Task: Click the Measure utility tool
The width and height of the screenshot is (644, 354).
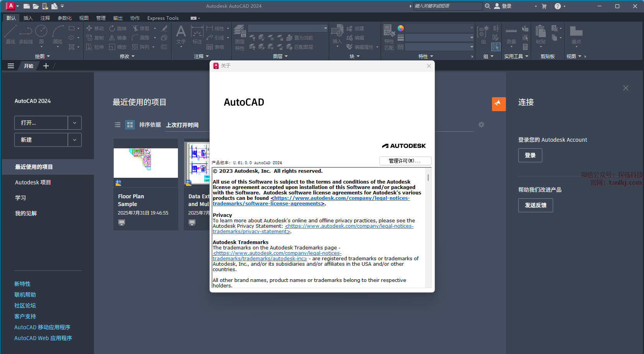Action: 511,34
